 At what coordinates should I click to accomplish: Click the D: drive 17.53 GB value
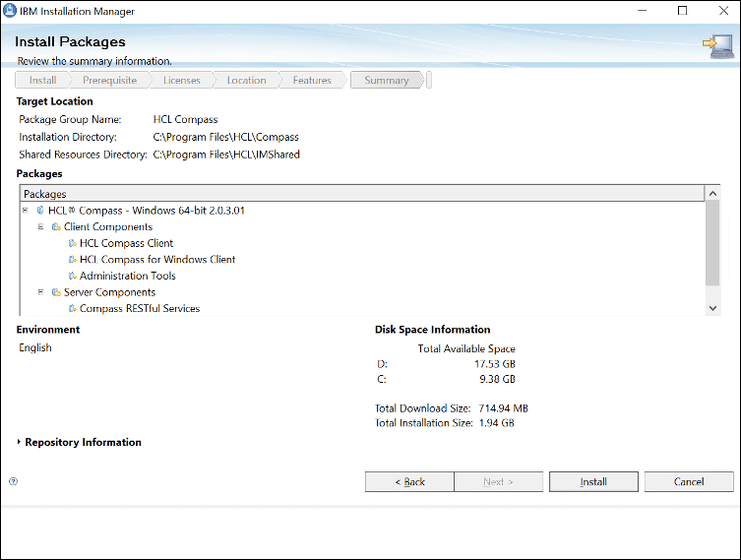point(495,364)
